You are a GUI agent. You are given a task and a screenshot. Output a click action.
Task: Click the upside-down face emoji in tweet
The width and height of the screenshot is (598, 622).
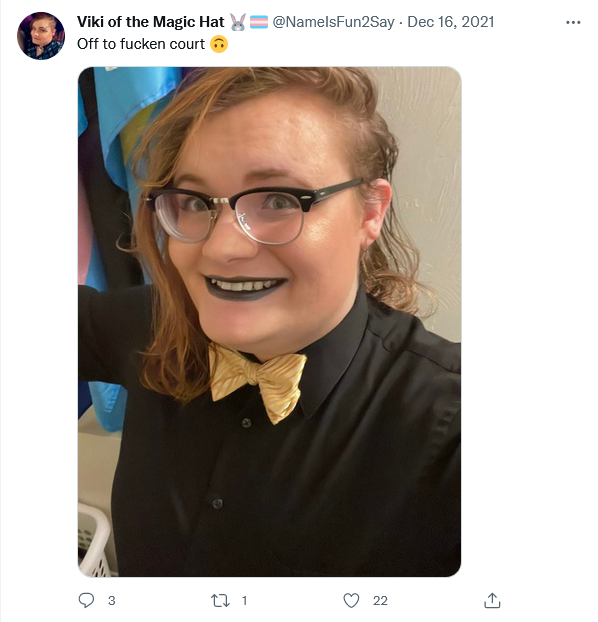pyautogui.click(x=219, y=44)
